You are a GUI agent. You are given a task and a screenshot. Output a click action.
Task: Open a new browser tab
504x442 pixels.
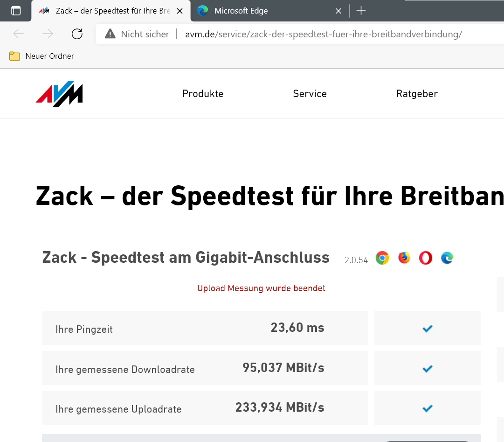[x=361, y=11]
